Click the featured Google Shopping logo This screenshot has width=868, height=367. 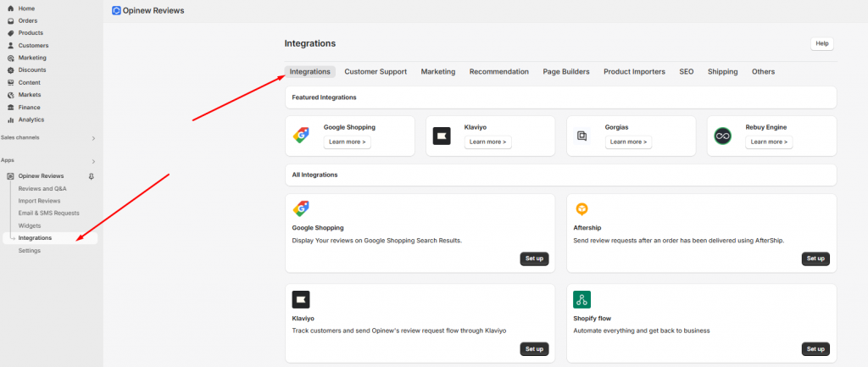301,136
